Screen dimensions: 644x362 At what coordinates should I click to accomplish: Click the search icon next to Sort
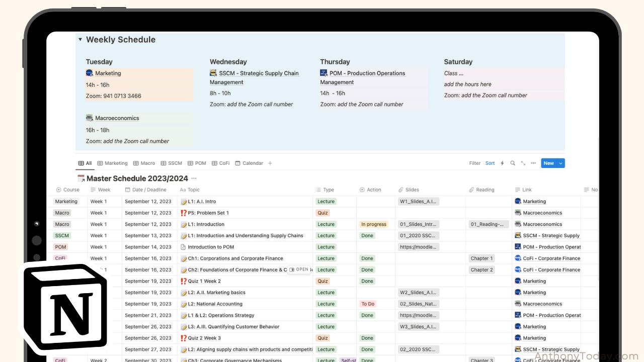(513, 163)
